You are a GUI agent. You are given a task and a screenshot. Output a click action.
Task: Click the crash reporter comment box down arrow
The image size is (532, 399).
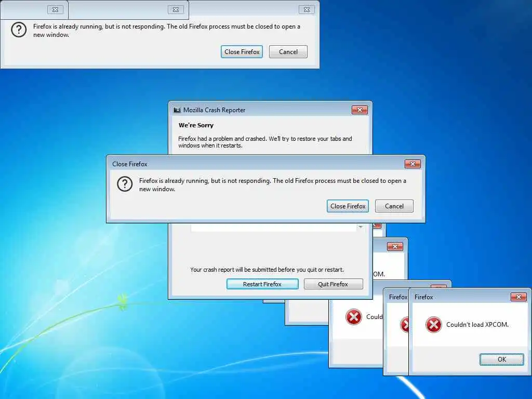point(361,227)
